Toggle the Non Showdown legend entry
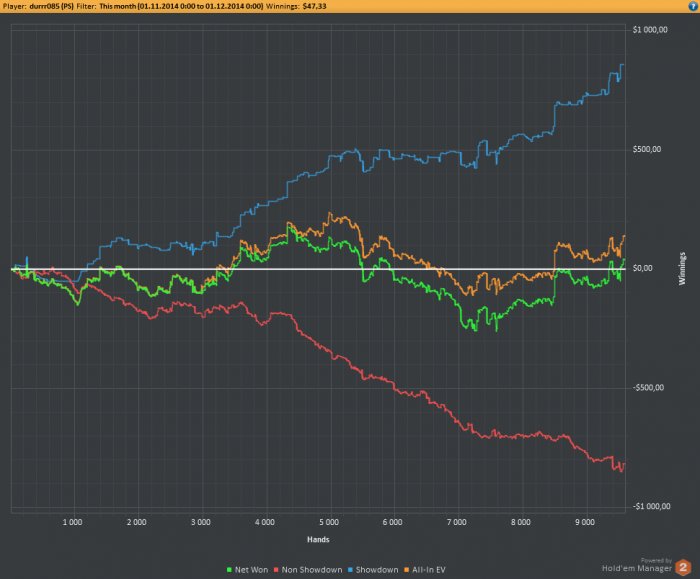Screen dimensions: 700x579 pyautogui.click(x=308, y=570)
